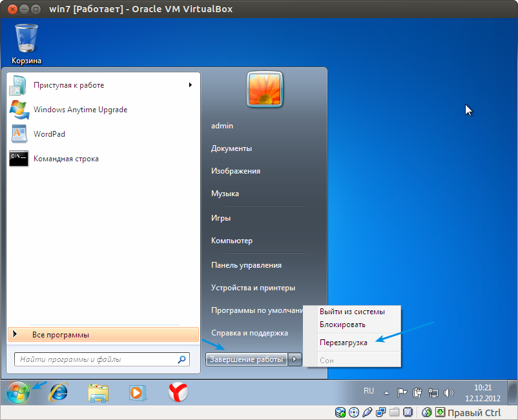Viewport: 518px width, 420px height.
Task: Launch Windows Anytime Upgrade
Action: coord(103,110)
